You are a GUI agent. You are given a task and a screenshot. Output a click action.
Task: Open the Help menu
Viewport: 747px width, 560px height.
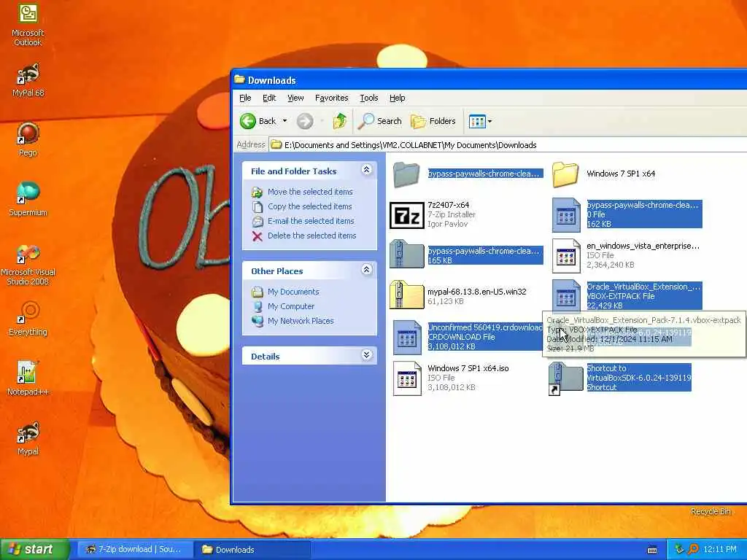pos(398,98)
